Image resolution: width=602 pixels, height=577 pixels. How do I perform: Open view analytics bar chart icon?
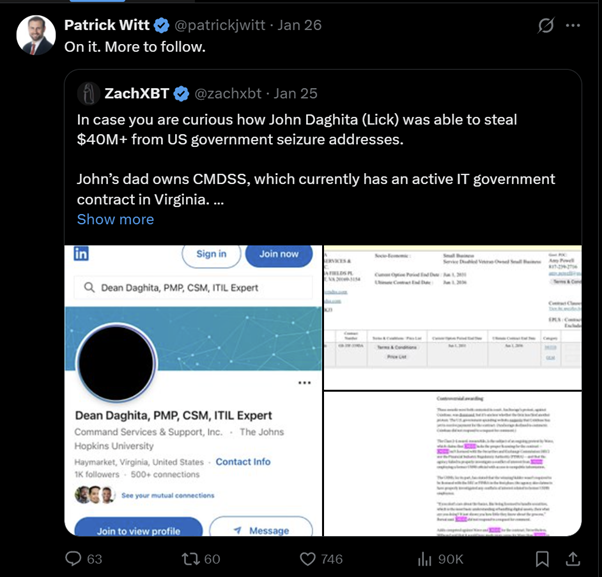423,558
